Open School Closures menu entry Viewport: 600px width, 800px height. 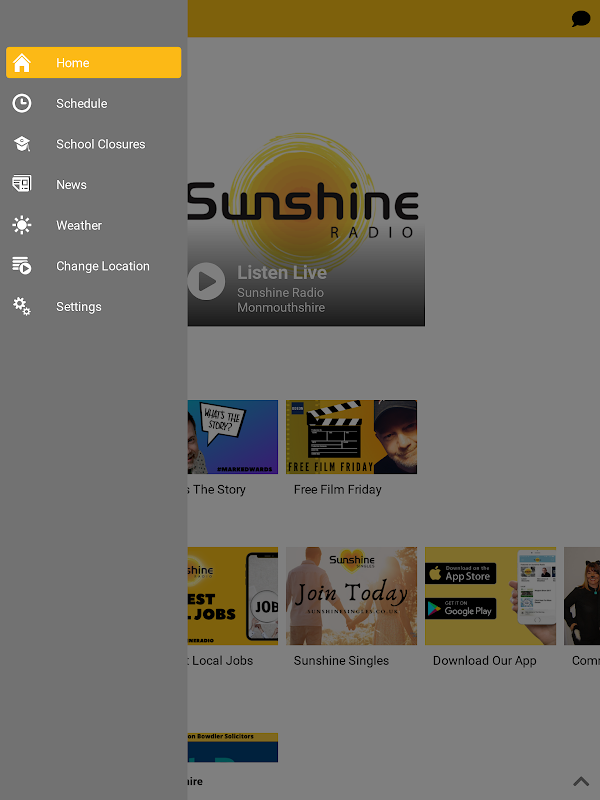[93, 144]
